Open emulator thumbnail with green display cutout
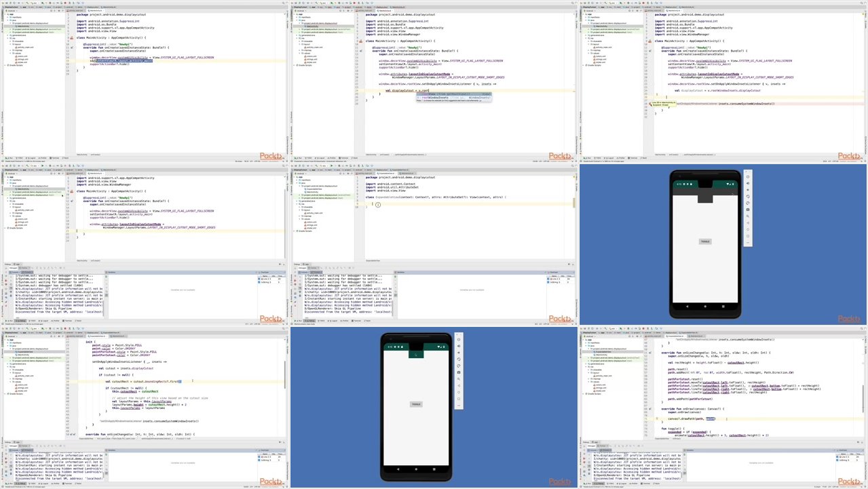 tap(434, 407)
